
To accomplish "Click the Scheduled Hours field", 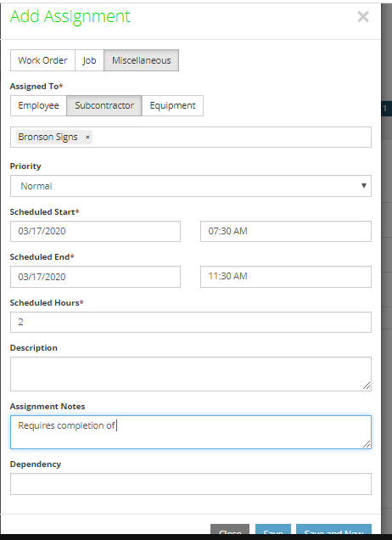I will pyautogui.click(x=191, y=322).
